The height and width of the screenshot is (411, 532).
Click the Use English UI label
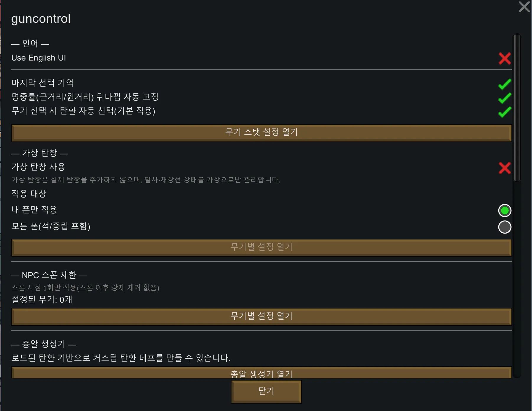(39, 58)
